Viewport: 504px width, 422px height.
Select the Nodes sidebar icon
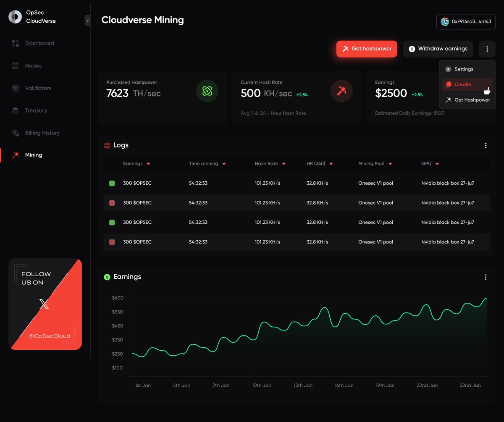[x=16, y=66]
